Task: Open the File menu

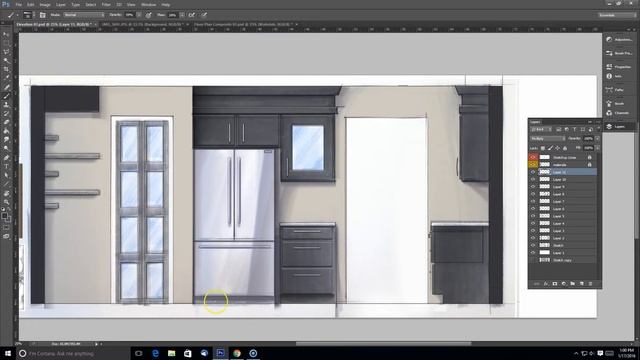Action: [18, 4]
